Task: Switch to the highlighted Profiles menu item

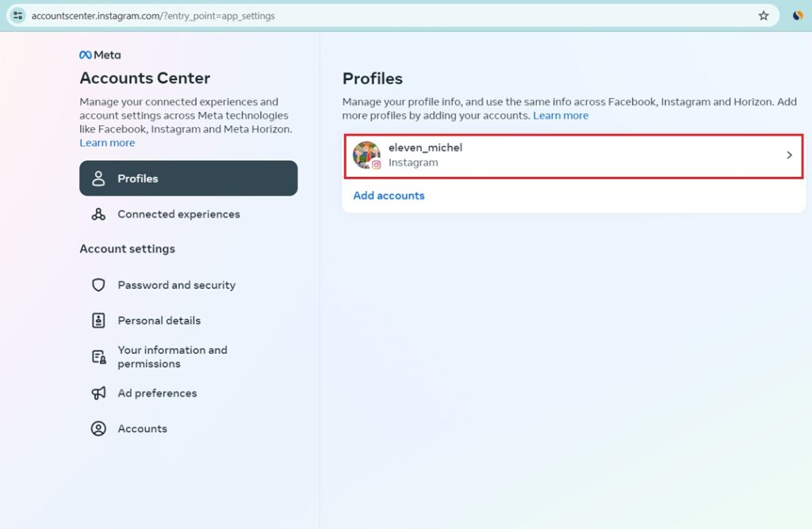Action: click(188, 178)
